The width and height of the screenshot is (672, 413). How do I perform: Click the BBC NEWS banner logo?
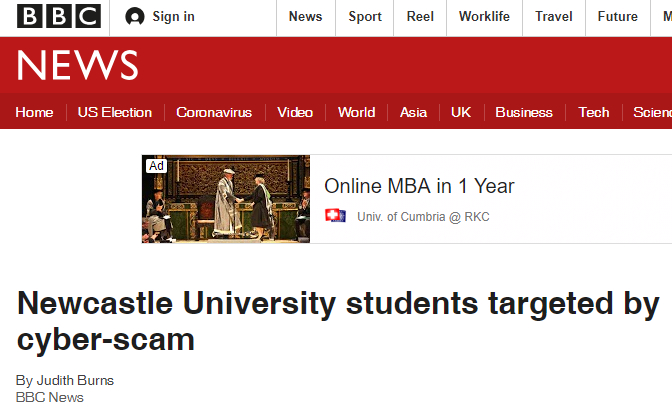click(77, 65)
